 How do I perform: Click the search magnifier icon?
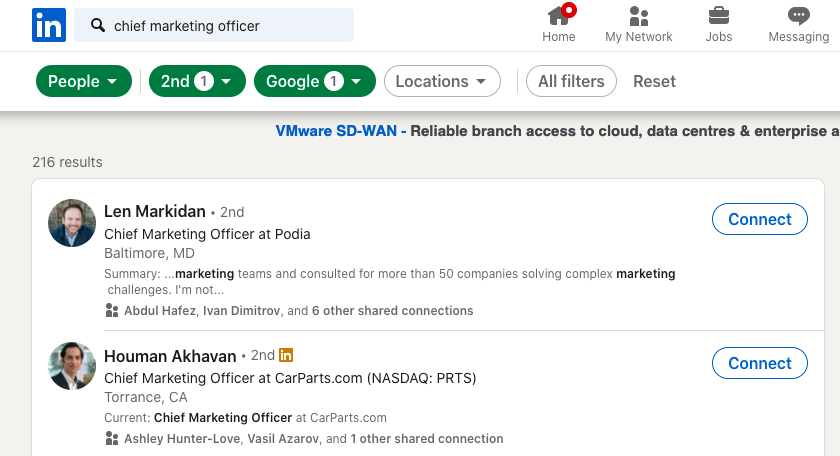click(98, 26)
